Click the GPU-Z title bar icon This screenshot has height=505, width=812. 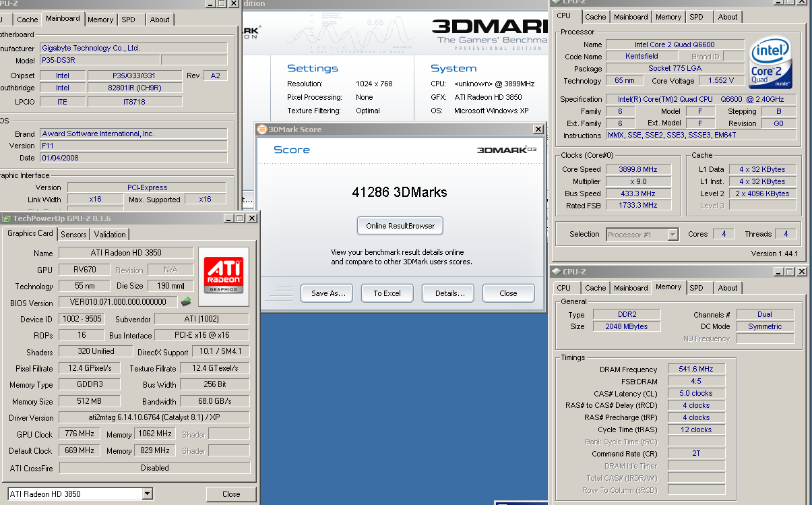7,218
